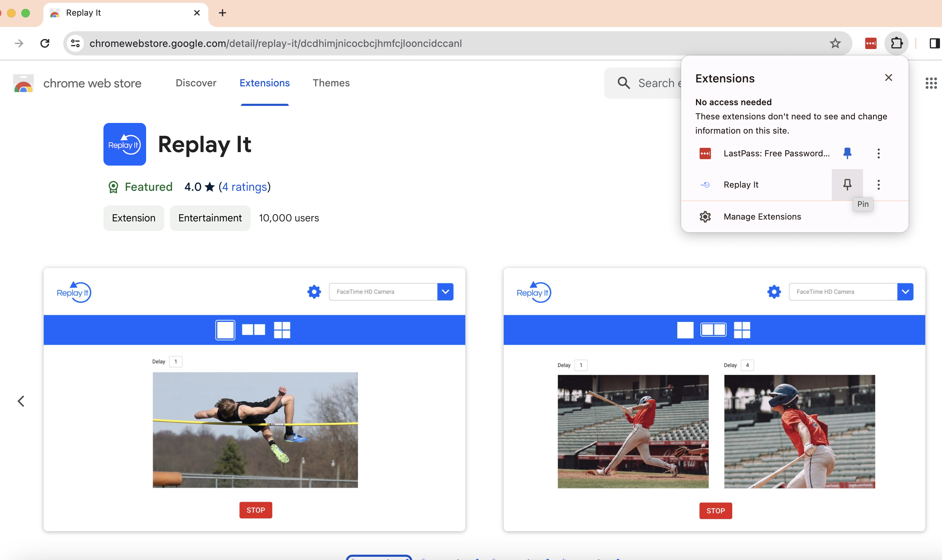Image resolution: width=942 pixels, height=560 pixels.
Task: Select single view layout in second screenshot
Action: 685,330
